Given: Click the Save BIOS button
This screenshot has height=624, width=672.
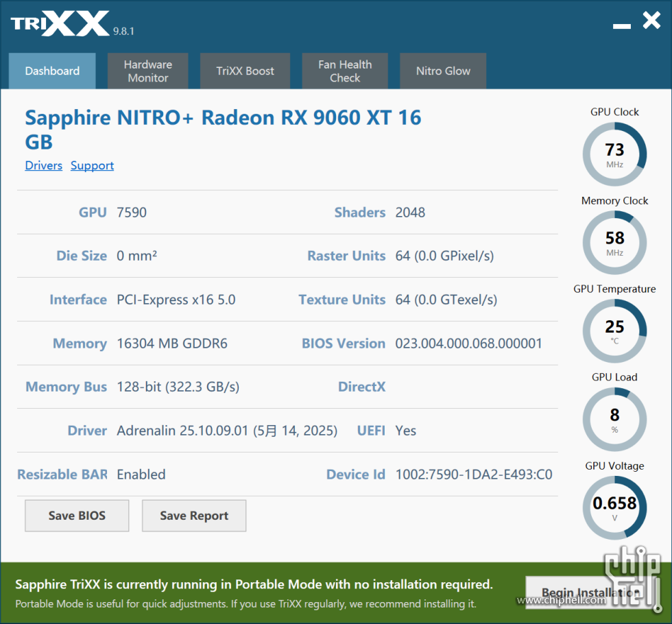Looking at the screenshot, I should coord(77,516).
